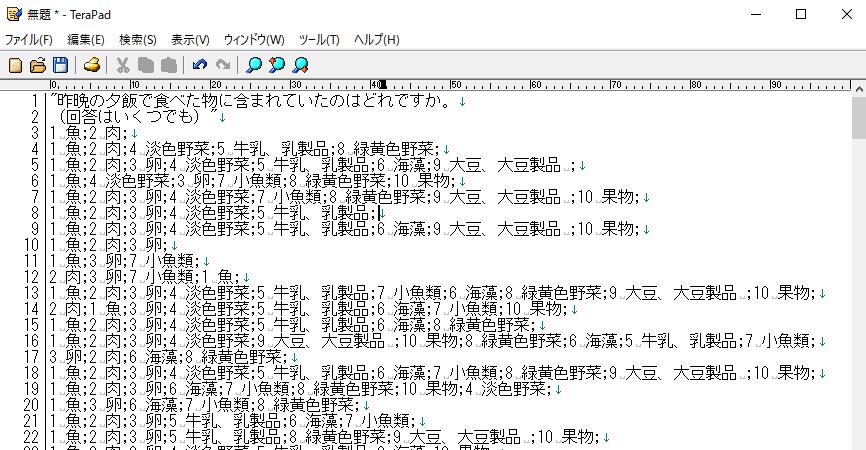Screen dimensions: 866x450
Task: Click text (回答はいくつでも) on line 2
Action: 128,117
